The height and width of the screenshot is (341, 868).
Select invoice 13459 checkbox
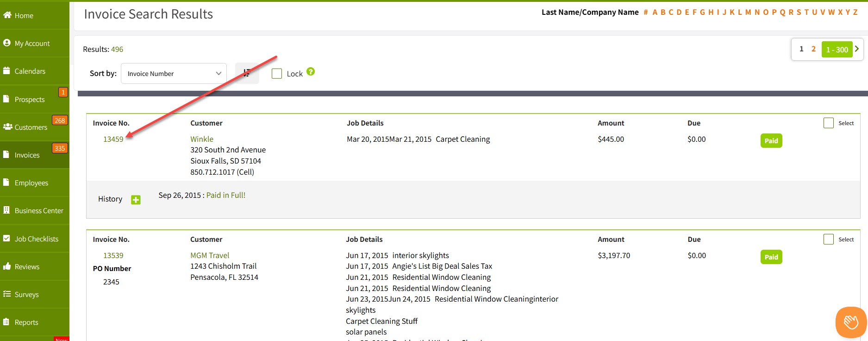coord(829,123)
